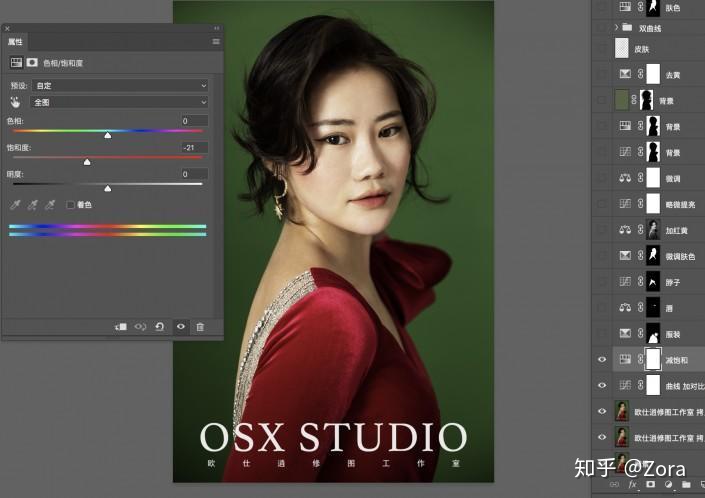Delete this adjustment layer trash icon

(200, 327)
